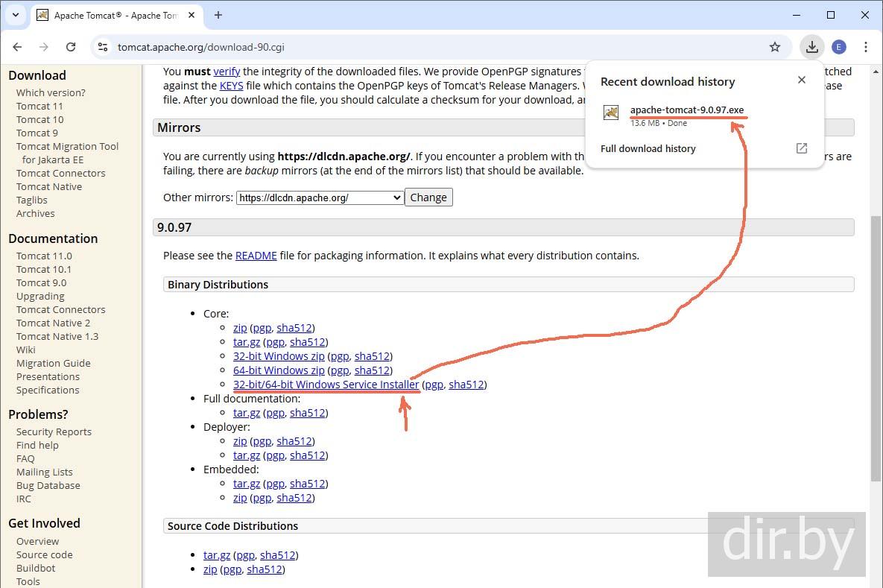
Task: Download the Core tar.gz distribution
Action: point(247,342)
